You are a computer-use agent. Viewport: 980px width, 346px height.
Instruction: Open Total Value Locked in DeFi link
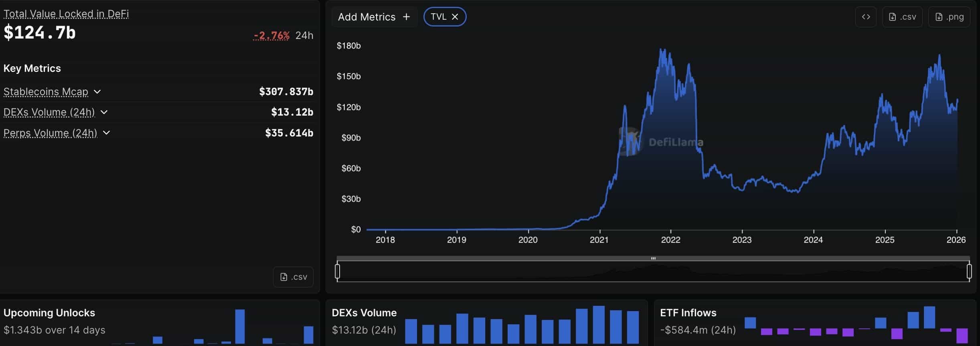coord(66,14)
